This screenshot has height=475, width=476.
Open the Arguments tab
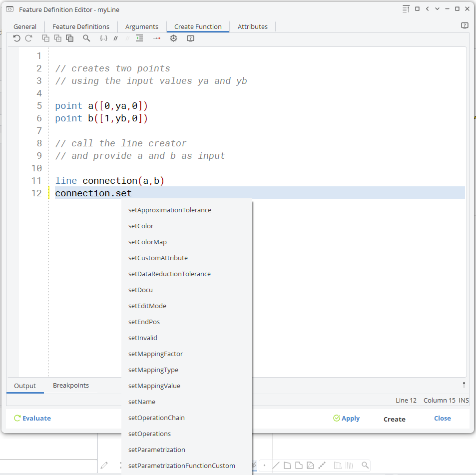[x=142, y=26]
